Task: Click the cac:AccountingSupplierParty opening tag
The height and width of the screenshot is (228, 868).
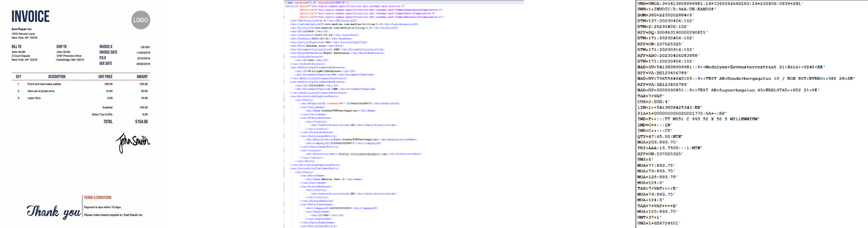Action: [x=314, y=96]
